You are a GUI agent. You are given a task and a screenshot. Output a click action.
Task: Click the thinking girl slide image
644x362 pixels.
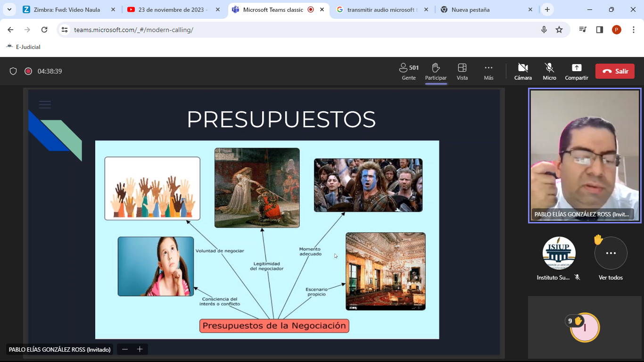156,266
